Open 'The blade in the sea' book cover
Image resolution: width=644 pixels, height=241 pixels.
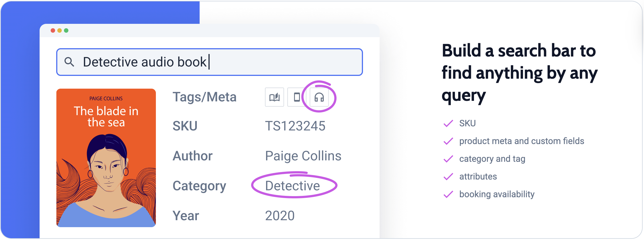pyautogui.click(x=106, y=158)
